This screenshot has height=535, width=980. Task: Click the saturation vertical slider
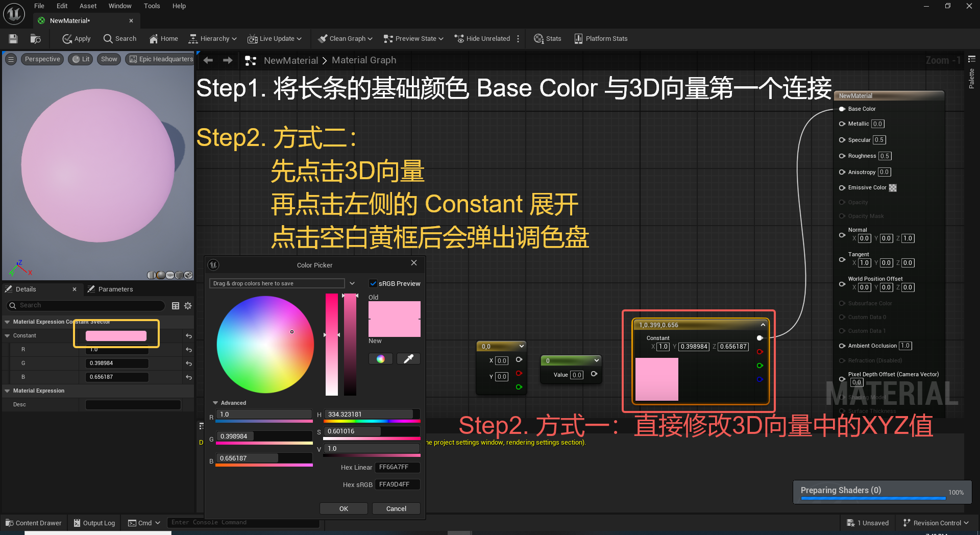(x=332, y=345)
